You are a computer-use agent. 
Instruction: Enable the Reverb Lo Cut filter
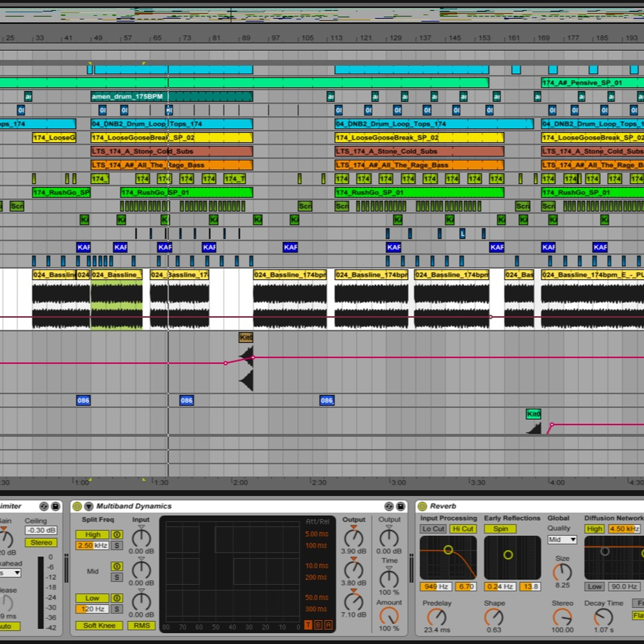pyautogui.click(x=433, y=529)
